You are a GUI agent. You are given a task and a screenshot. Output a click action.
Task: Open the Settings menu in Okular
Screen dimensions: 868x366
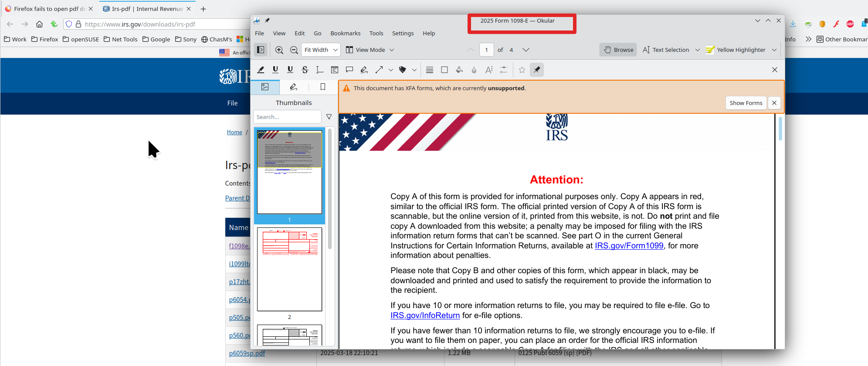tap(403, 33)
